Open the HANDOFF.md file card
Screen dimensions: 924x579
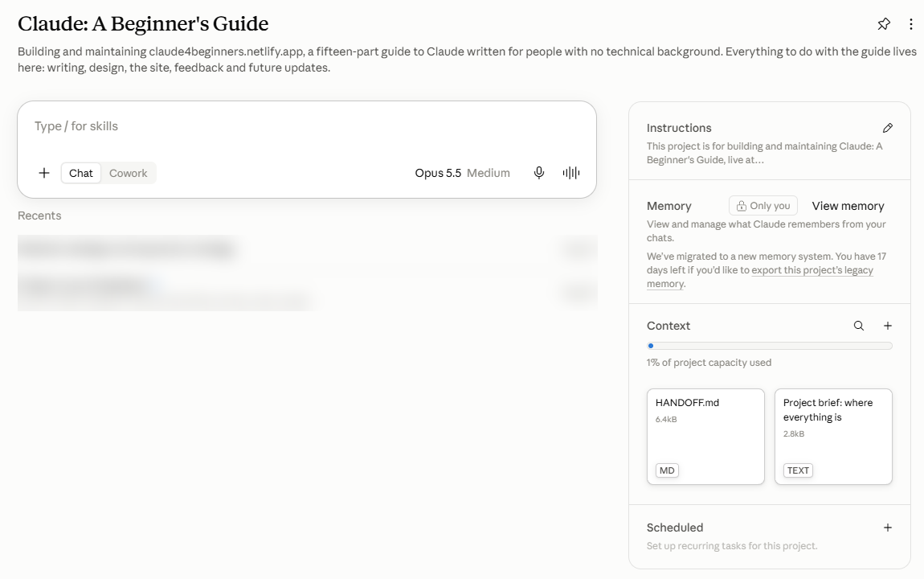[705, 437]
